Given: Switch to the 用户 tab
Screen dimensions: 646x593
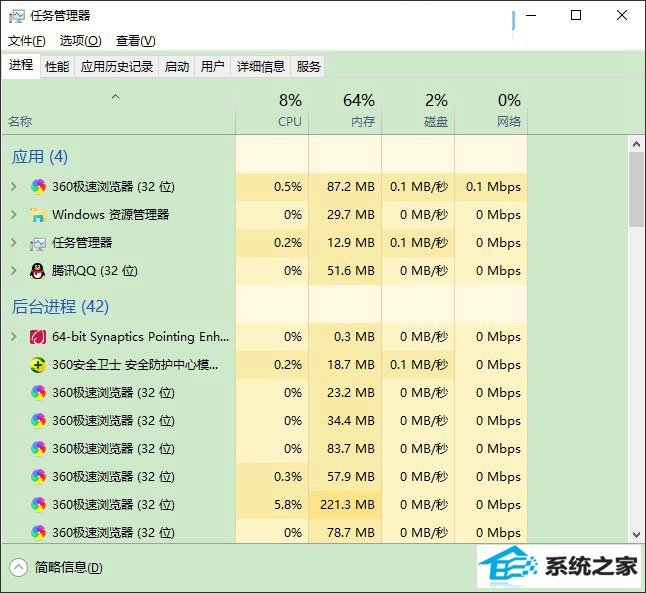Looking at the screenshot, I should pos(213,66).
